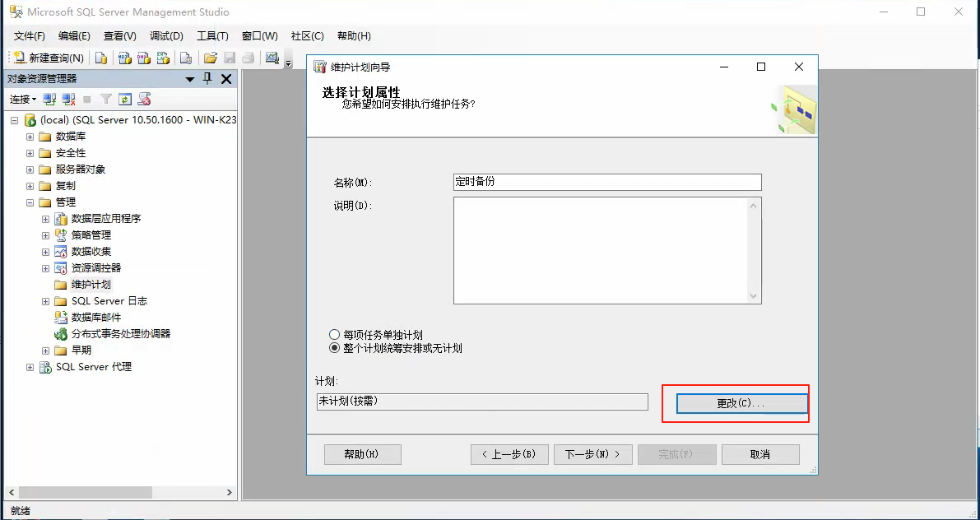
Task: Expand the 数据库 tree node
Action: [x=29, y=136]
